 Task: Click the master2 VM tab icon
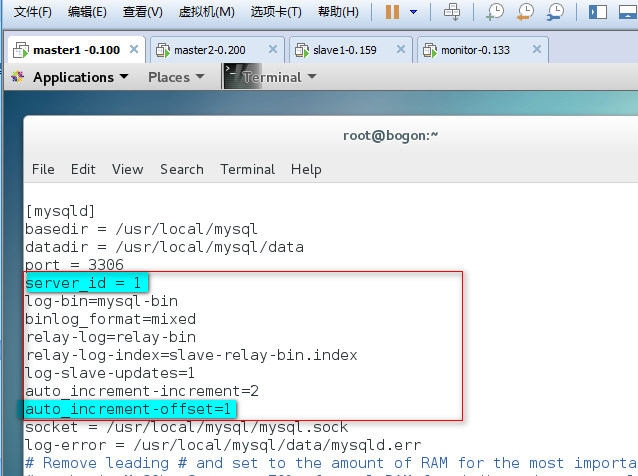pyautogui.click(x=163, y=50)
